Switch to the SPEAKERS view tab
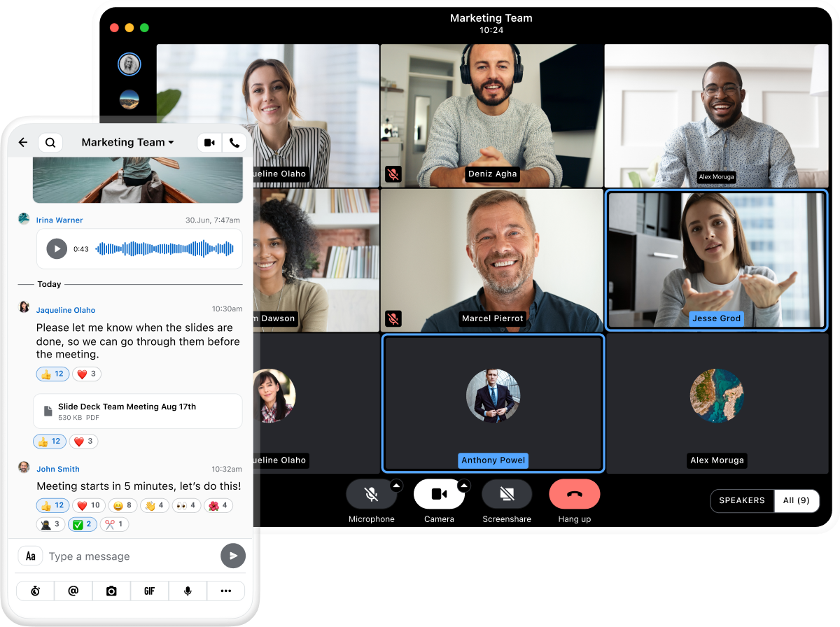 click(x=742, y=501)
